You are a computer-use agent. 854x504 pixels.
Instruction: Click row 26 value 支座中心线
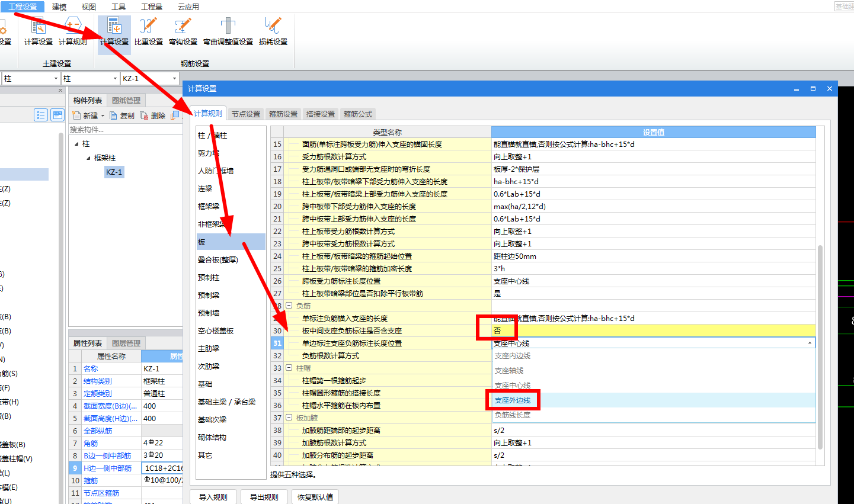pyautogui.click(x=654, y=281)
